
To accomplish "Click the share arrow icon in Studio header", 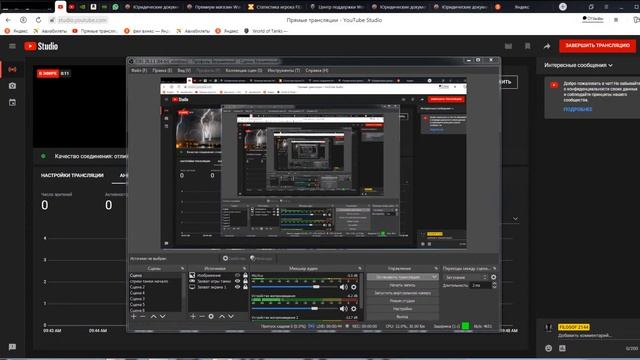I will [547, 46].
